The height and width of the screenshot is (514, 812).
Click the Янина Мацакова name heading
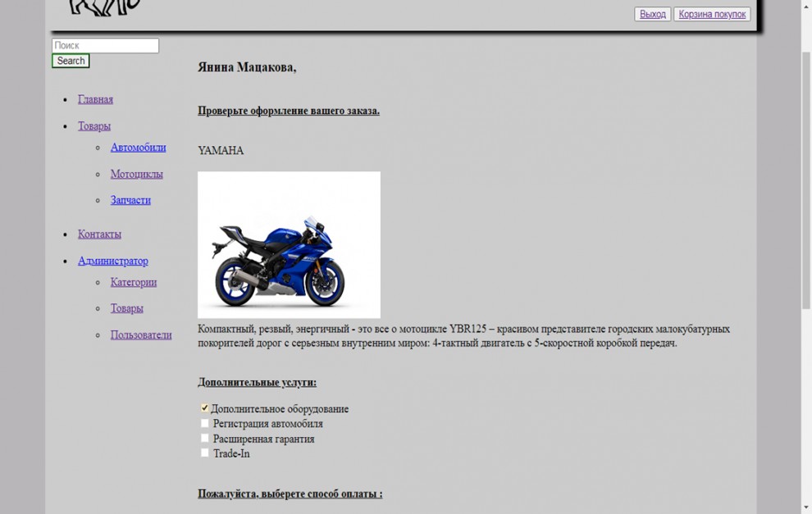(247, 67)
